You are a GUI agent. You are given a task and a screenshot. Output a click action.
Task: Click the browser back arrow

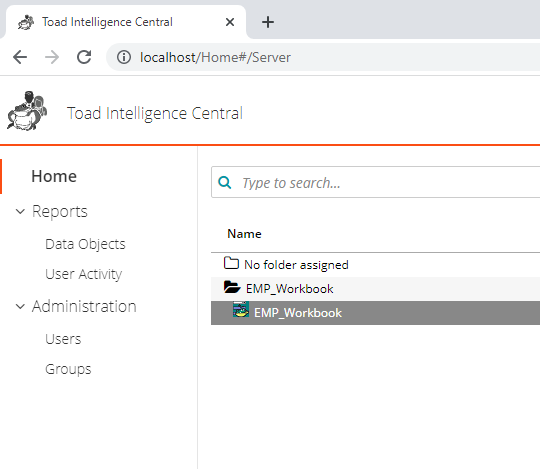click(x=20, y=57)
